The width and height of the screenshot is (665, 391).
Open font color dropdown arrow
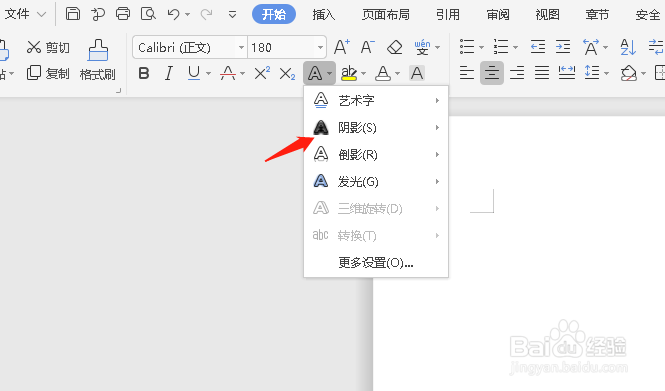click(x=397, y=74)
